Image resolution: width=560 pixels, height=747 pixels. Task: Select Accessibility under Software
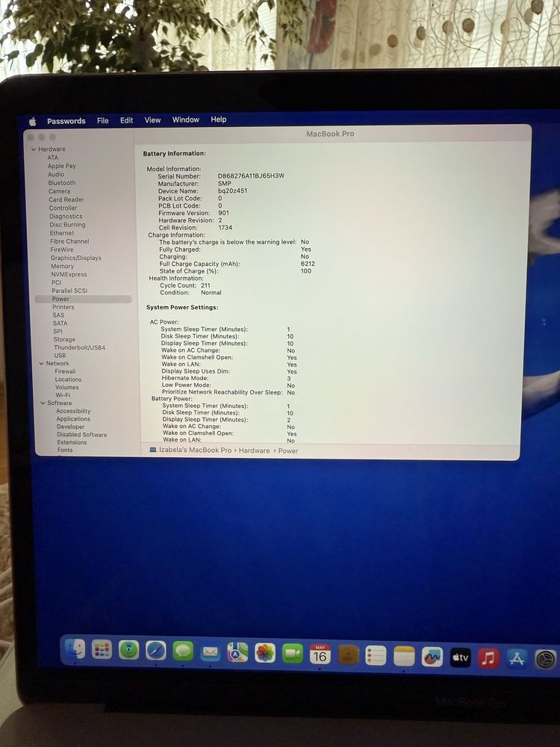(73, 411)
